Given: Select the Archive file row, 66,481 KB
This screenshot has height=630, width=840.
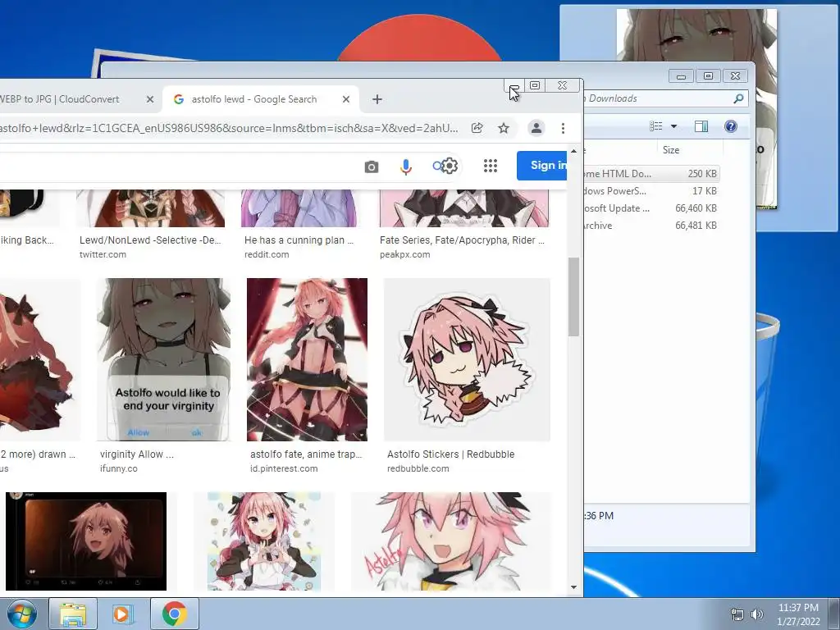Looking at the screenshot, I should (x=651, y=226).
